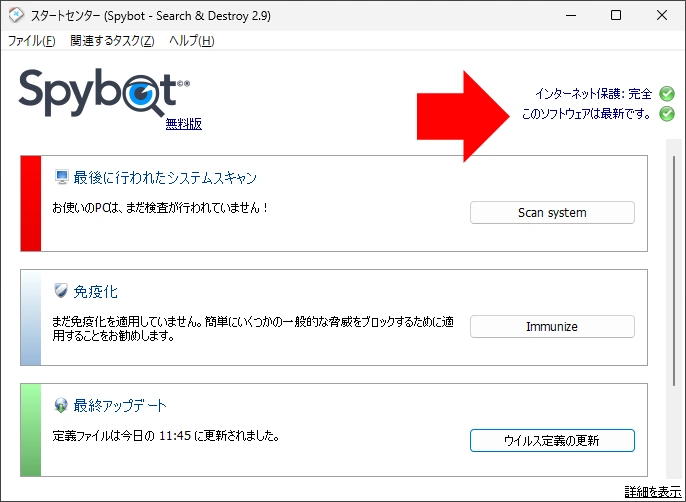Click the text 定義ファイルは今日の 11:45 に更新されました。

coord(166,436)
